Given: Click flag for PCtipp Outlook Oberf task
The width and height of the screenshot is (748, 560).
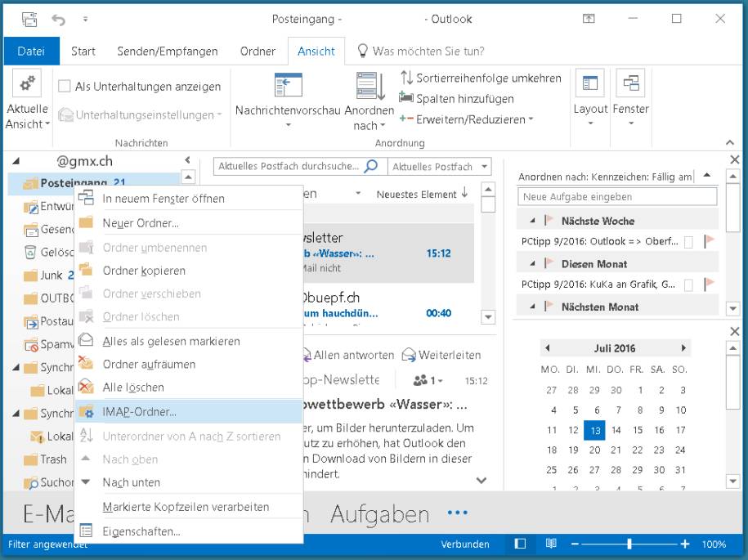Looking at the screenshot, I should coord(710,241).
